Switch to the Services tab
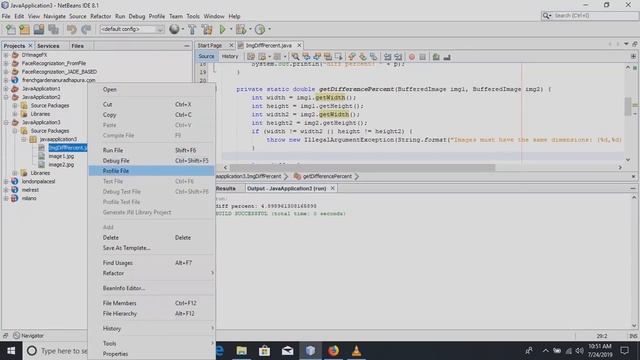Image resolution: width=640 pixels, height=360 pixels. pos(48,46)
